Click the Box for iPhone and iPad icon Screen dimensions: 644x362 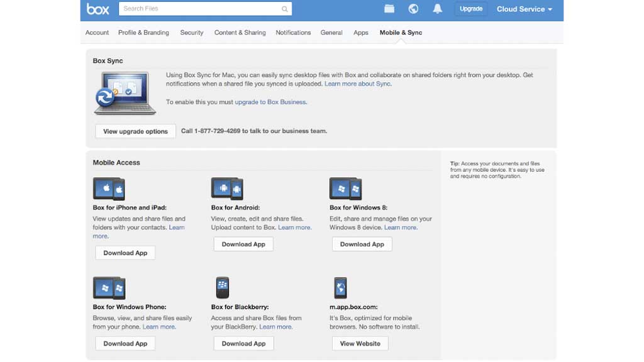(109, 189)
